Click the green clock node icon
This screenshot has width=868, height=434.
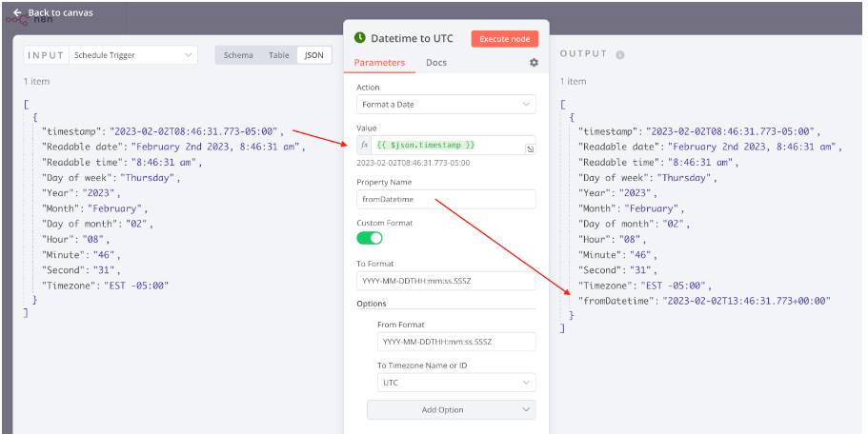tap(359, 38)
